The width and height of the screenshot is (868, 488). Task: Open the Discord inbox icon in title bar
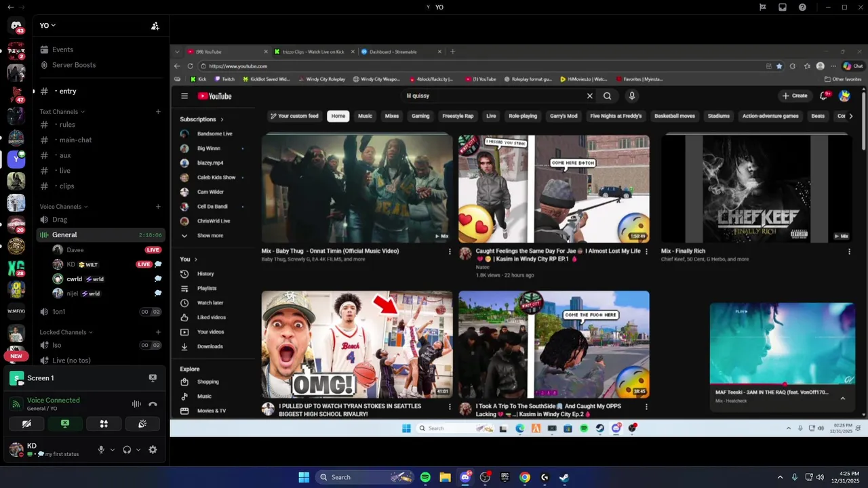pos(783,7)
